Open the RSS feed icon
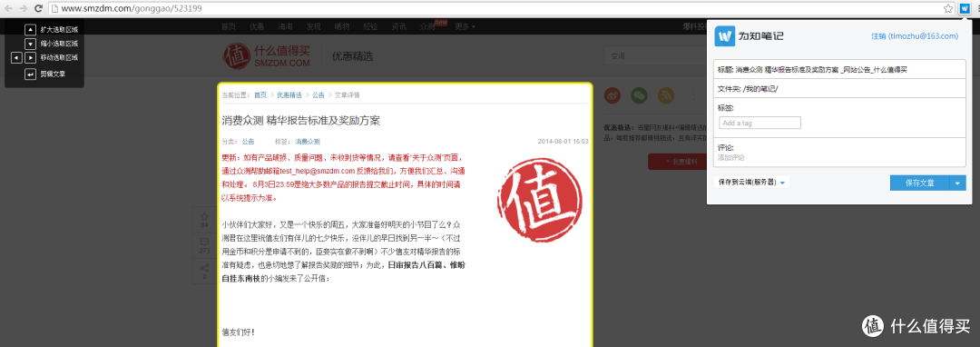The height and width of the screenshot is (347, 980). click(665, 95)
